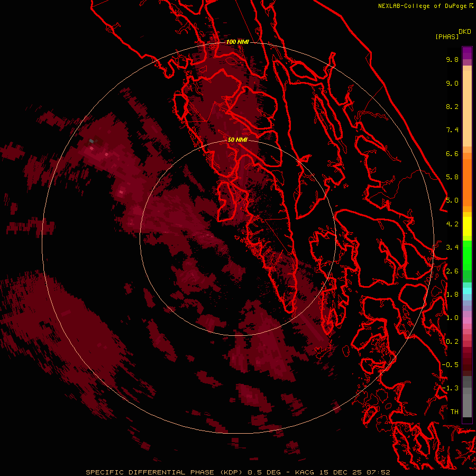Screen dimensions: 476x476
Task: Click the 3.4 value on the color scale
Action: pyautogui.click(x=452, y=248)
